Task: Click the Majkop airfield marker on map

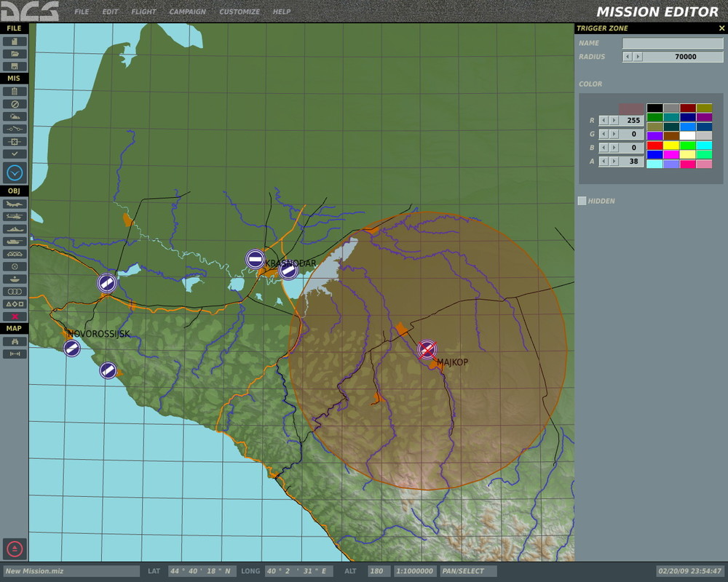Action: pyautogui.click(x=427, y=349)
